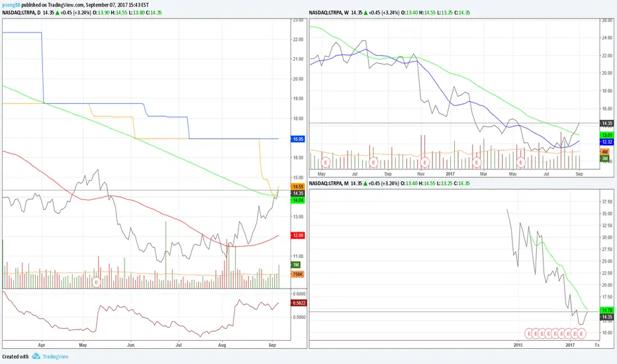The image size is (617, 364).
Task: Click the NASDAQ:LTRPA, W symbol header
Action: pyautogui.click(x=329, y=13)
